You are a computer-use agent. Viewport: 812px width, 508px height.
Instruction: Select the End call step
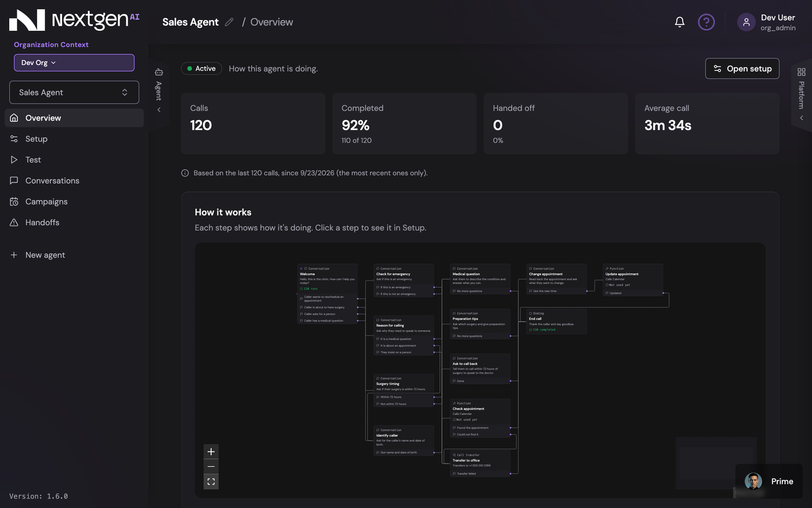[557, 322]
